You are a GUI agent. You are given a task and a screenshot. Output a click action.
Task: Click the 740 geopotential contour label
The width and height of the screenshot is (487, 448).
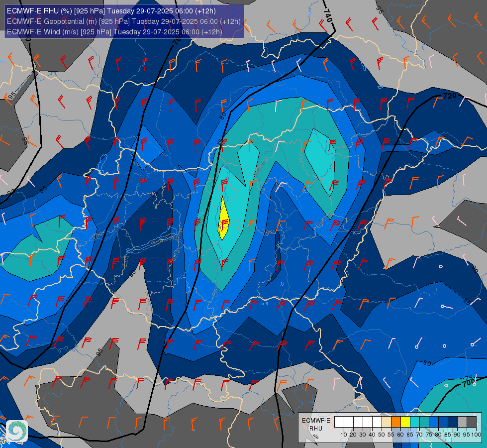[x=328, y=15]
